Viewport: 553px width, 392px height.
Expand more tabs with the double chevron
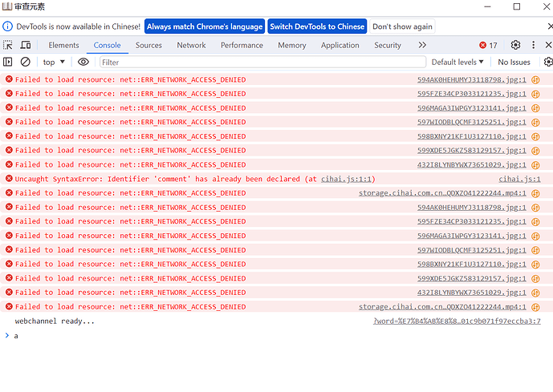422,46
